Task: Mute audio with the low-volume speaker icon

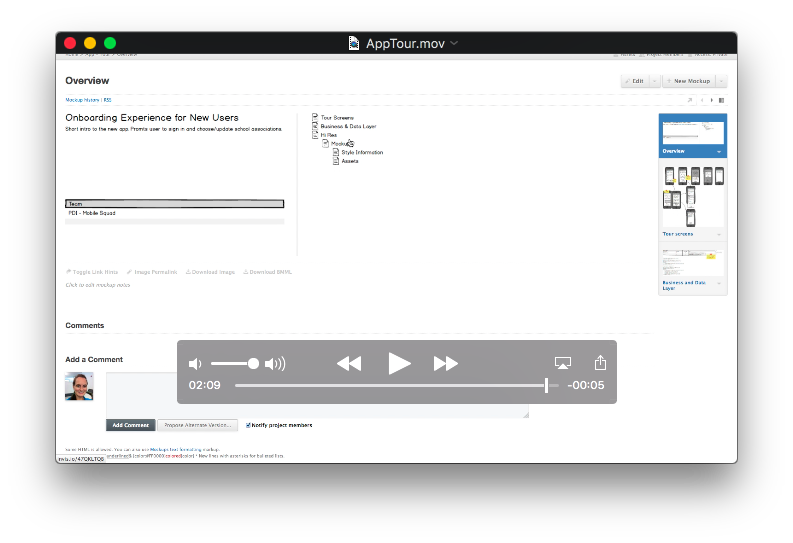Action: click(x=195, y=364)
